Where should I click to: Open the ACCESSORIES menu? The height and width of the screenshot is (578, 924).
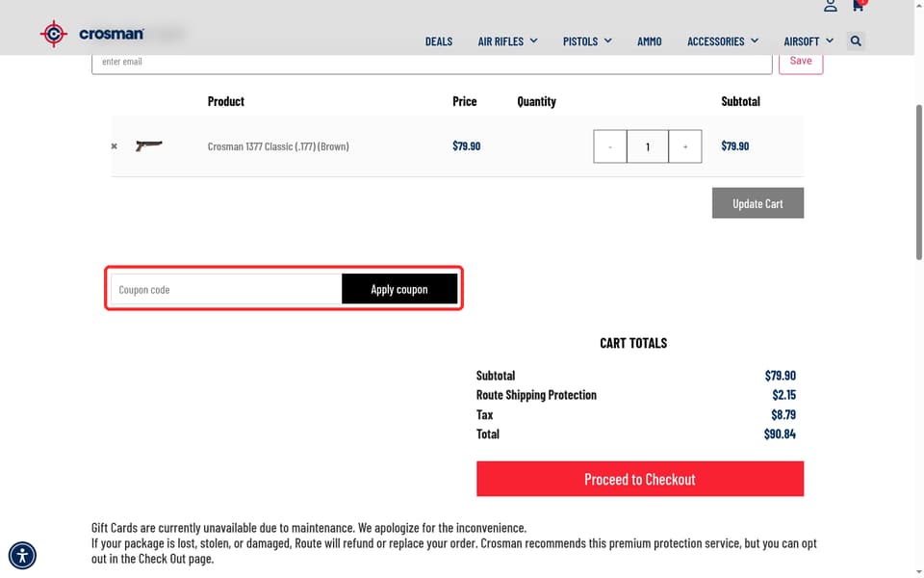(x=715, y=41)
